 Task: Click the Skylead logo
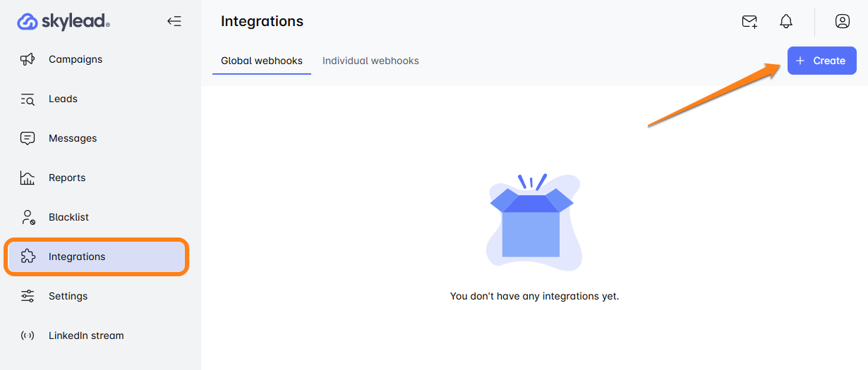coord(64,22)
